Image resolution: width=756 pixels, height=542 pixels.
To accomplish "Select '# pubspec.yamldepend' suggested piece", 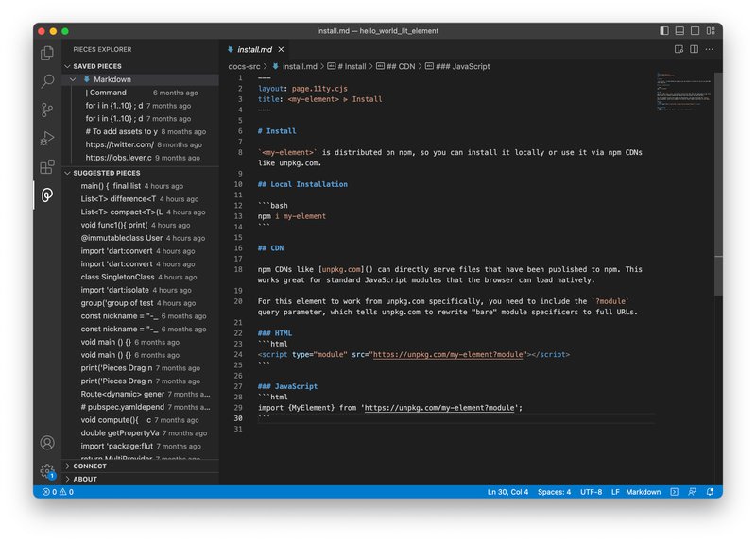I will coord(141,407).
